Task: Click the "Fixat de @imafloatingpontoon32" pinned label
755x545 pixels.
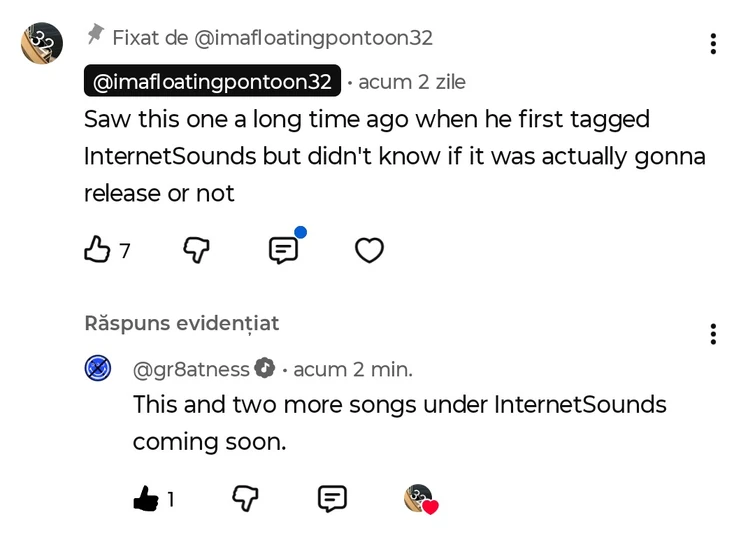Action: click(x=272, y=38)
